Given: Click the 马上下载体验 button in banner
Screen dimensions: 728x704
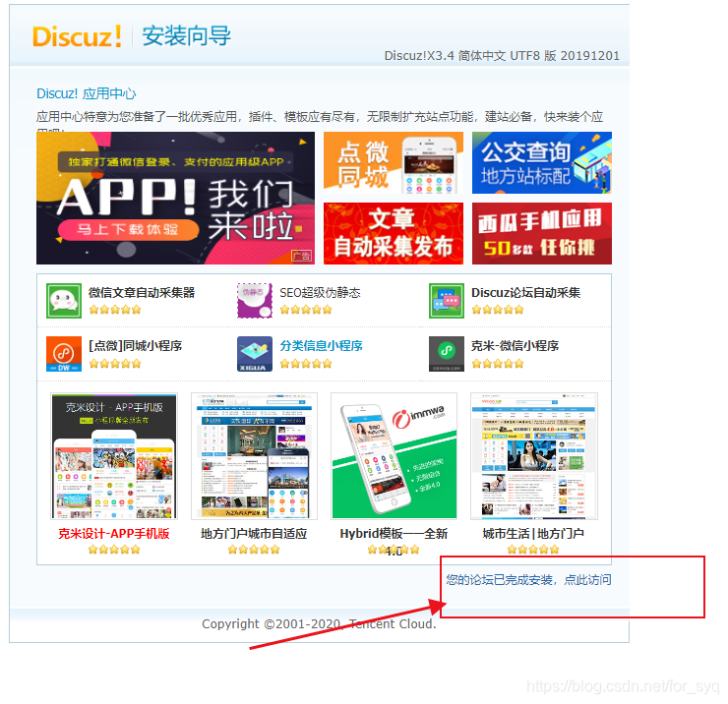Looking at the screenshot, I should [128, 230].
